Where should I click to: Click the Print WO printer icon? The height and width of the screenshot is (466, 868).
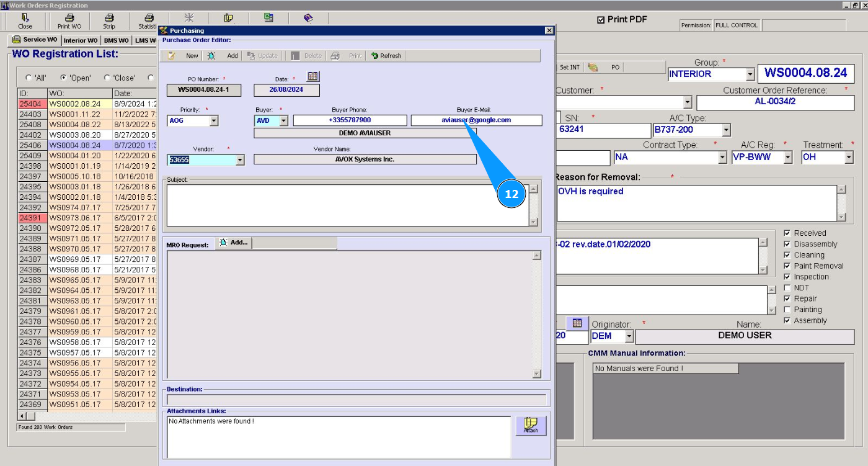[x=69, y=21]
